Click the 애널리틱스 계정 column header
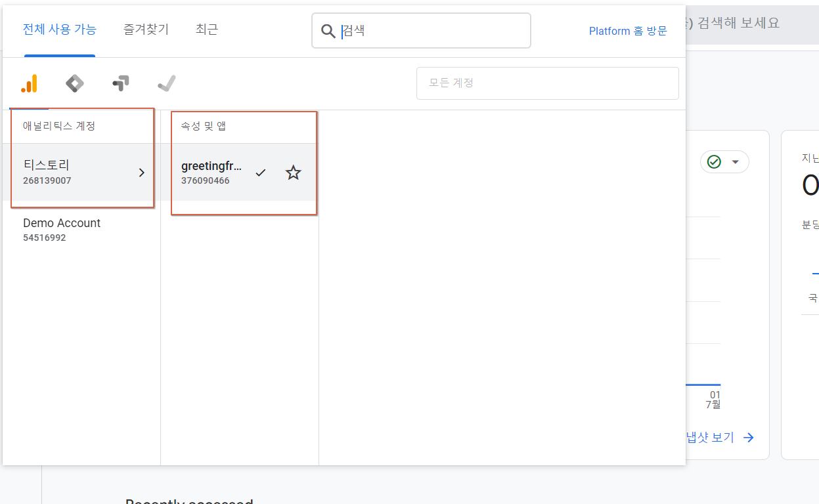The width and height of the screenshot is (819, 504). click(x=59, y=126)
